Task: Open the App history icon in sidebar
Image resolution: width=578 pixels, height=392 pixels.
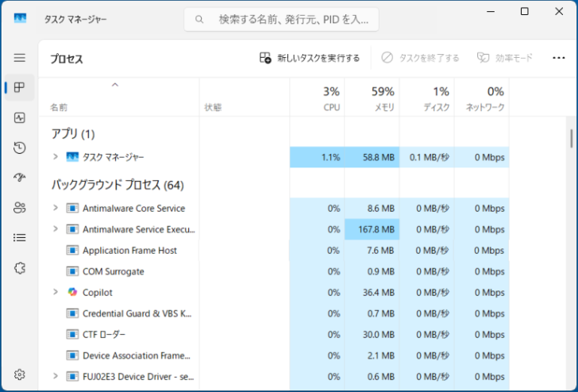Action: [x=20, y=148]
